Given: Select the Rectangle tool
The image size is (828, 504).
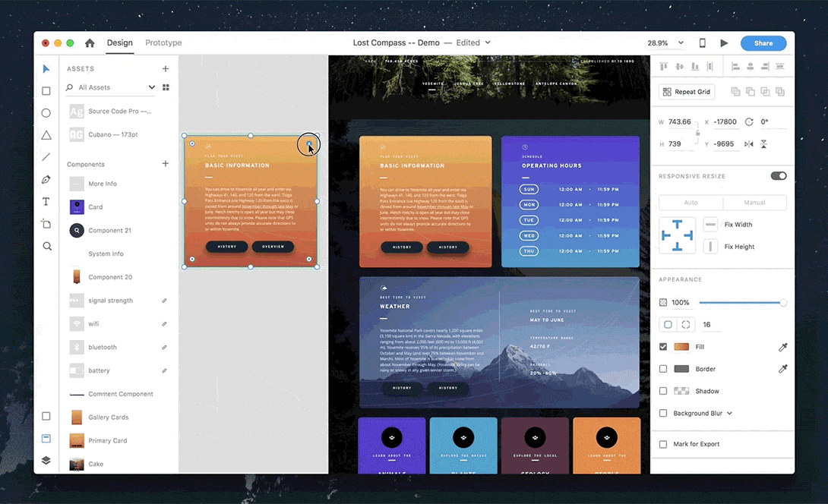Looking at the screenshot, I should [46, 91].
